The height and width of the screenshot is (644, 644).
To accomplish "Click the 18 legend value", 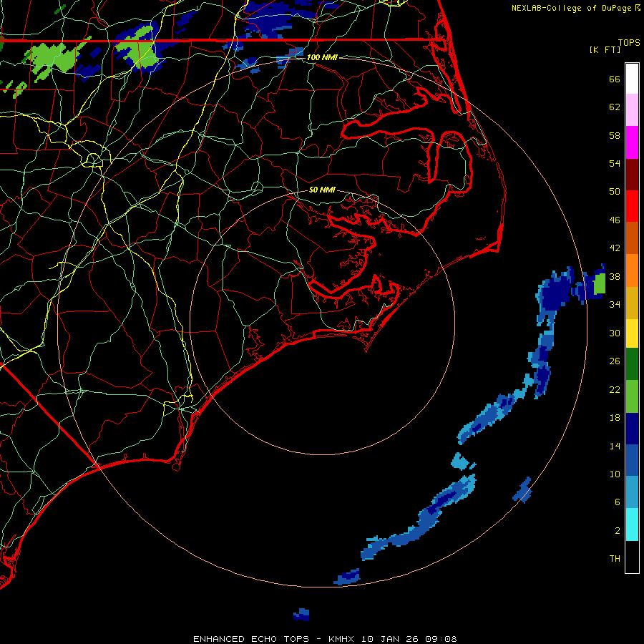I will (615, 418).
